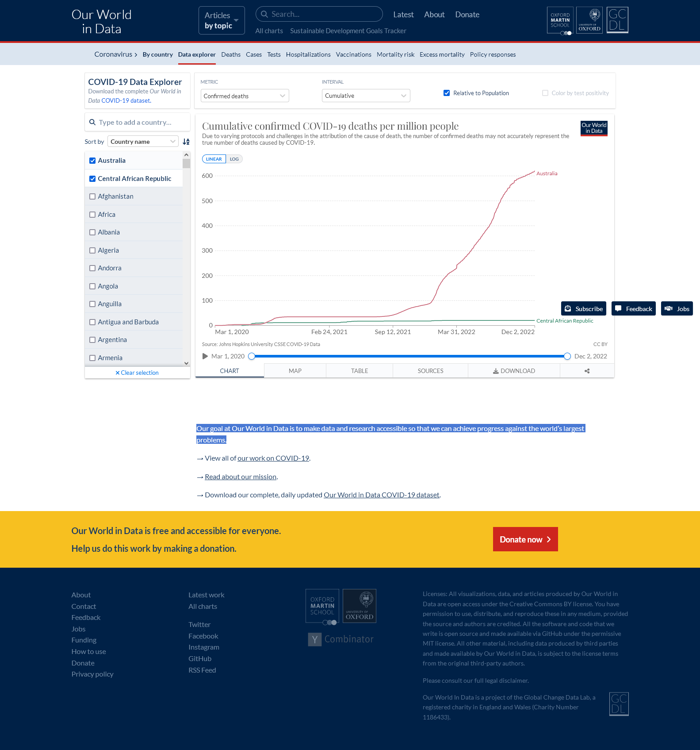Click the Donate now button
The image size is (700, 750).
(525, 539)
